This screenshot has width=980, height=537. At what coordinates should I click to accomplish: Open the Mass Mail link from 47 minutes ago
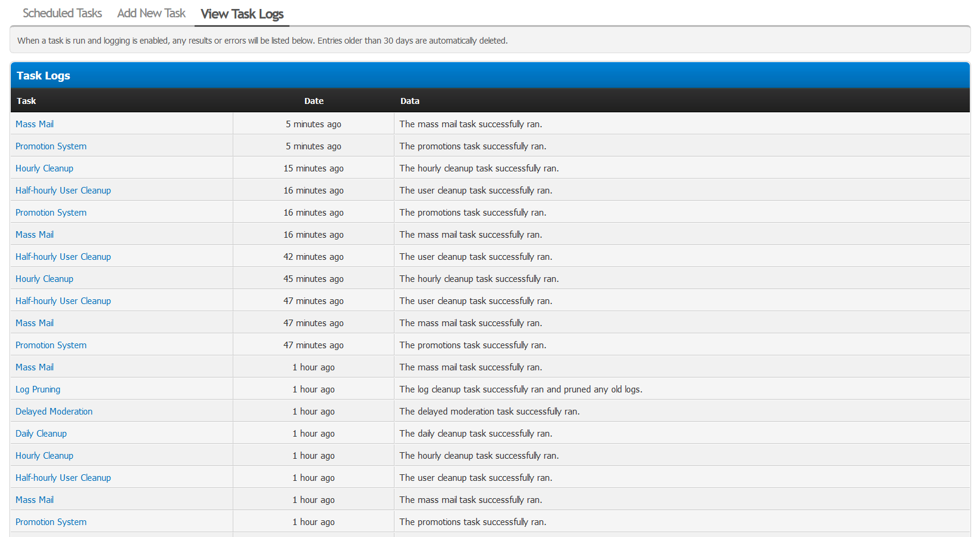tap(35, 323)
